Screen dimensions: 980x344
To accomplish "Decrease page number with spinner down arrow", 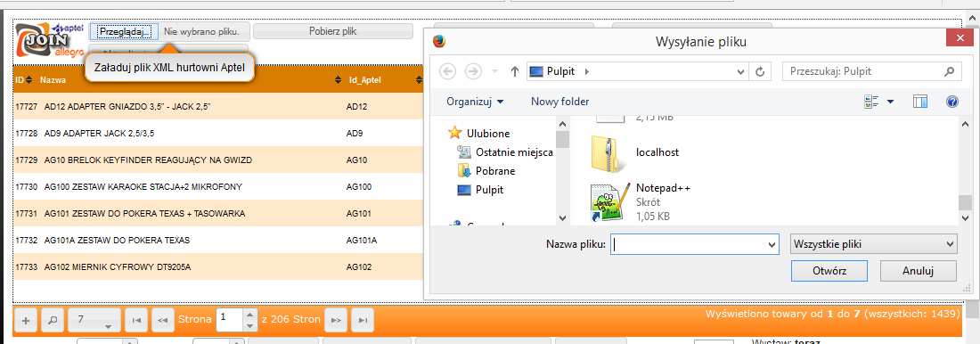I will point(249,326).
